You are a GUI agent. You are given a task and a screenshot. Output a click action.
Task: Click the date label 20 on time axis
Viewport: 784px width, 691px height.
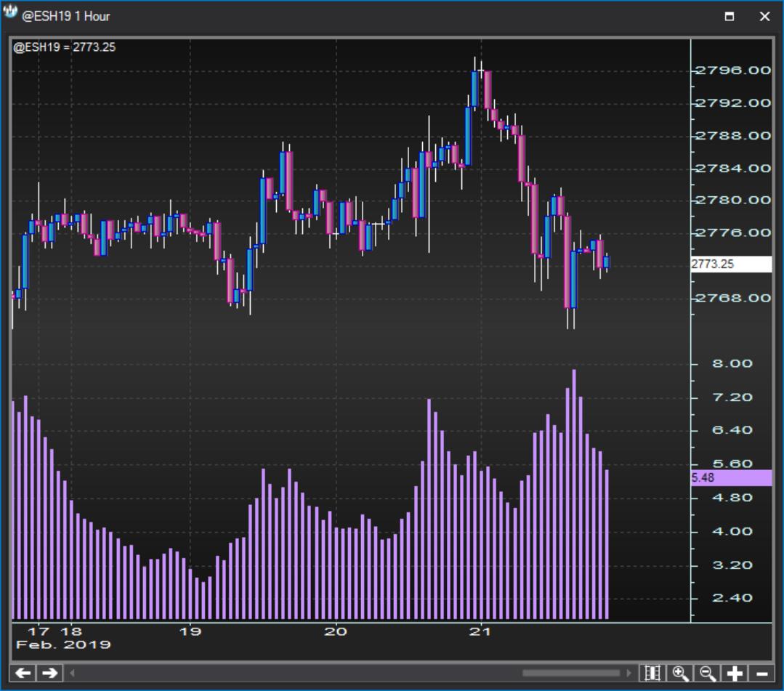point(336,632)
